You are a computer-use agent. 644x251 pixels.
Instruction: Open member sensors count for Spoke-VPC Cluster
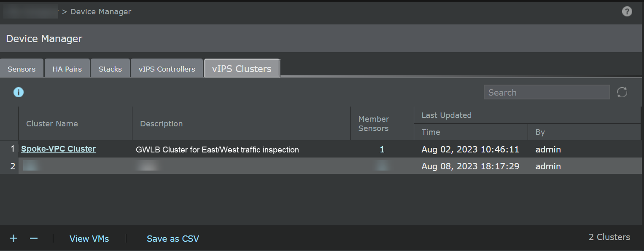click(382, 150)
